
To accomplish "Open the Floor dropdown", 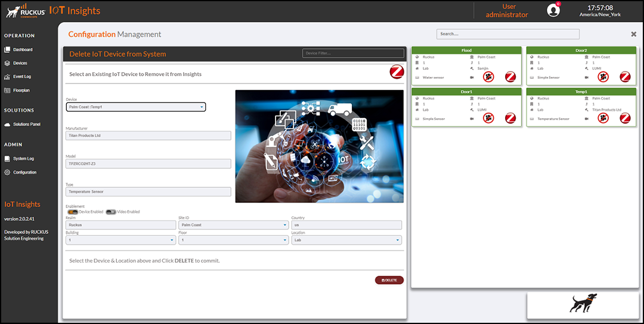I will pos(234,240).
